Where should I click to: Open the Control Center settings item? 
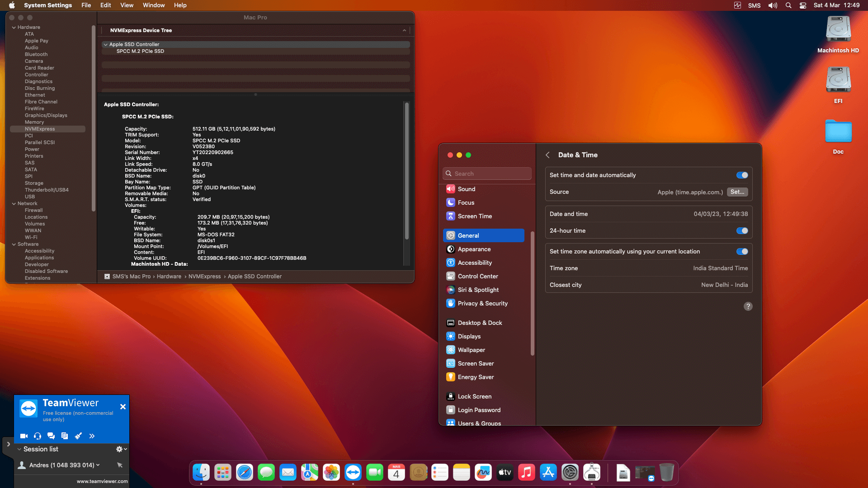[x=477, y=277]
